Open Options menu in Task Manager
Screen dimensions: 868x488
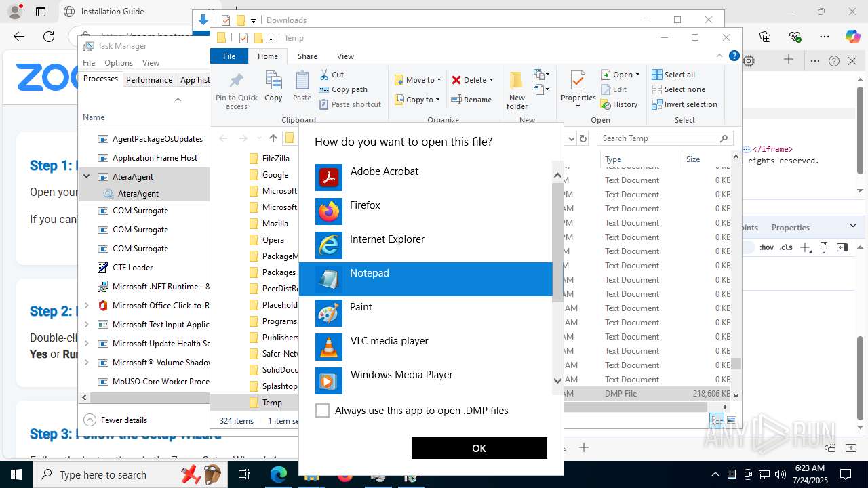pyautogui.click(x=119, y=63)
